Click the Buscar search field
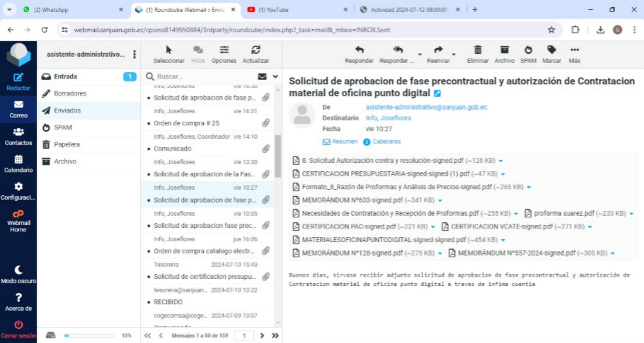 point(203,76)
